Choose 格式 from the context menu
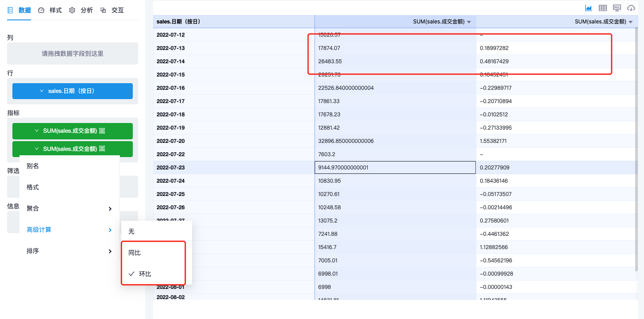This screenshot has width=644, height=319. tap(69, 187)
